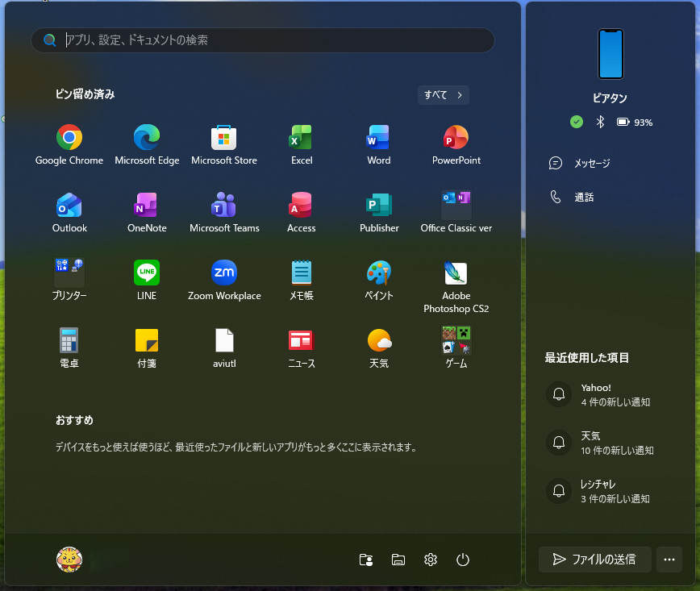700x591 pixels.
Task: Click the ピン留め済み heading
Action: [x=85, y=94]
